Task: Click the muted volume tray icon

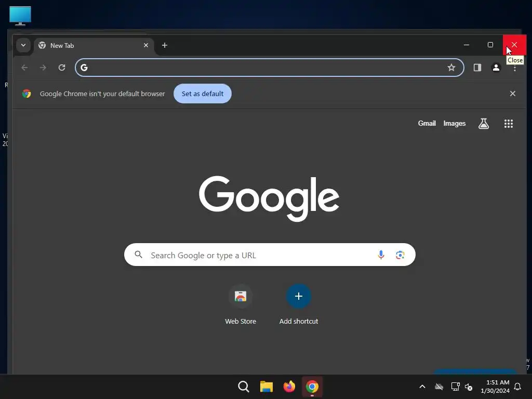Action: click(x=469, y=387)
